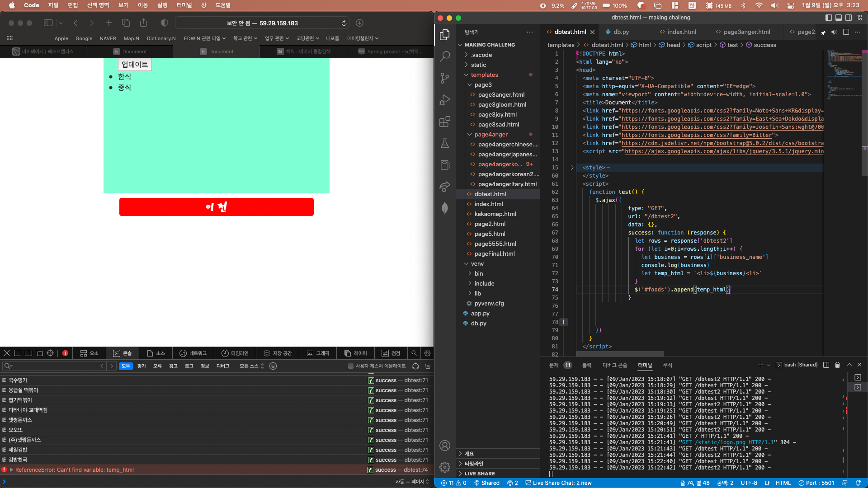The width and height of the screenshot is (868, 488).
Task: Open the Accounts menu in VS Code
Action: pyautogui.click(x=445, y=446)
